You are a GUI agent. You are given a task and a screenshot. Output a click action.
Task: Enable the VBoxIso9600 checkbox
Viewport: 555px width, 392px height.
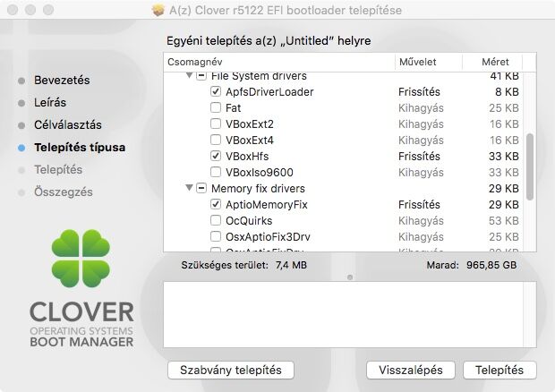[216, 173]
